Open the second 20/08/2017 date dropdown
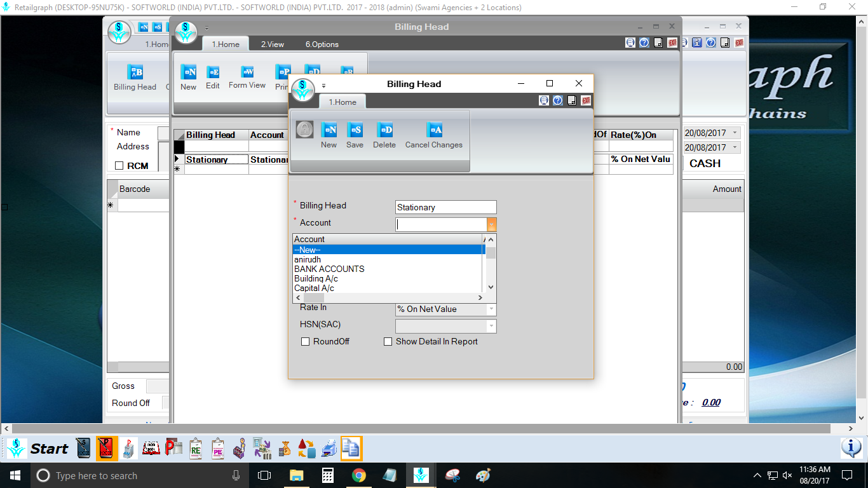Viewport: 868px width, 488px height. (735, 147)
